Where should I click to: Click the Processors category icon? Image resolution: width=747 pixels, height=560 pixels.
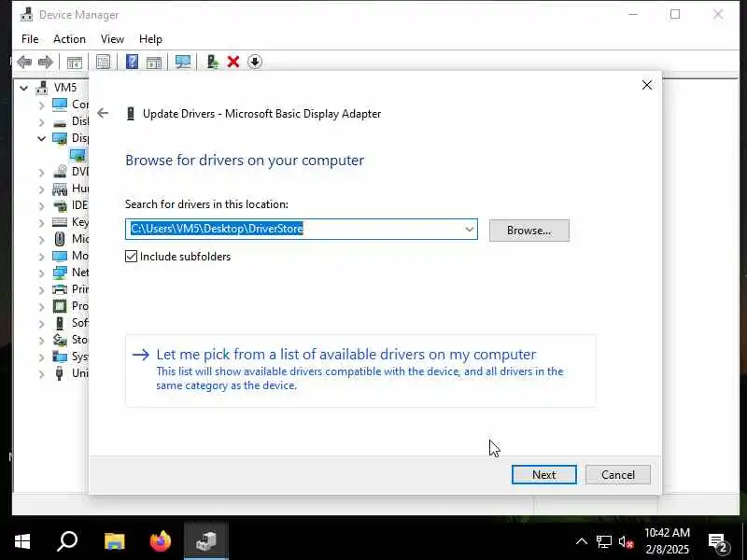coord(60,306)
